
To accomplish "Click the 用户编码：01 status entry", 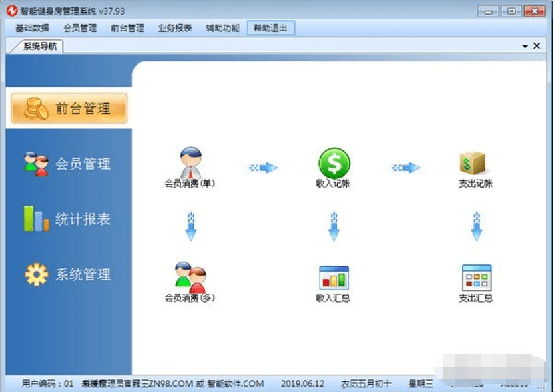I will 47,383.
